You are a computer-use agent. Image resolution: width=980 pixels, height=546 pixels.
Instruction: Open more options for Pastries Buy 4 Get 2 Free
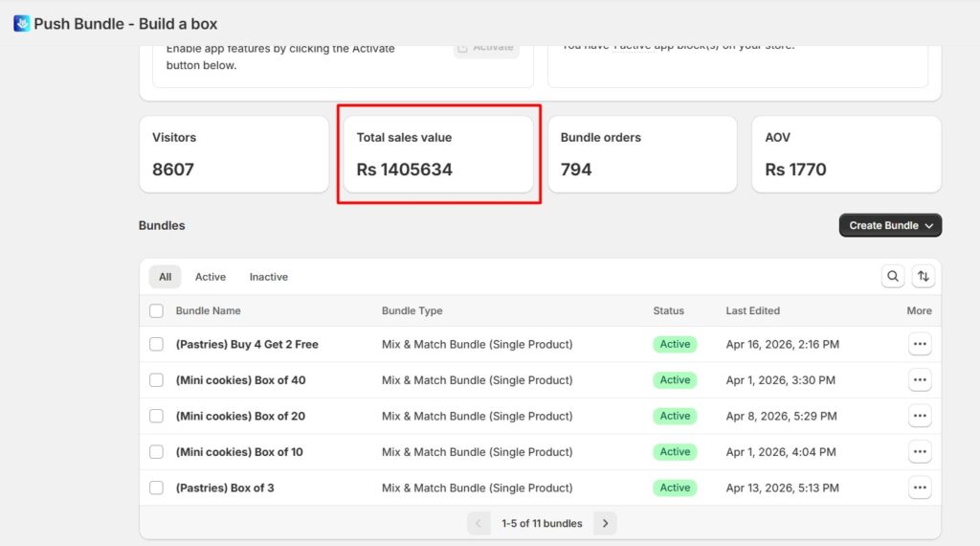pos(920,344)
